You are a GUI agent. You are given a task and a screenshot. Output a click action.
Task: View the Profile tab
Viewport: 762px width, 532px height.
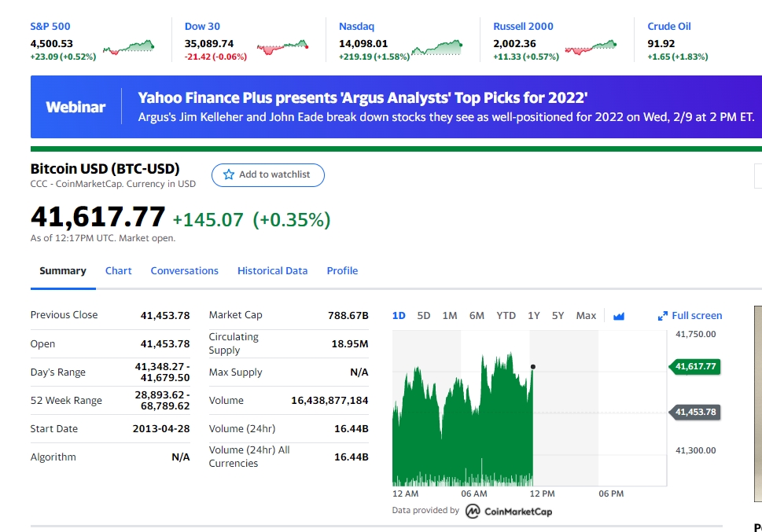coord(342,271)
